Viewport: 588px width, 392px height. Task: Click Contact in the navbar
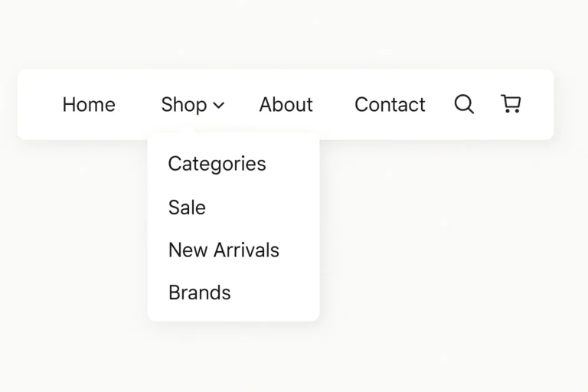(390, 105)
